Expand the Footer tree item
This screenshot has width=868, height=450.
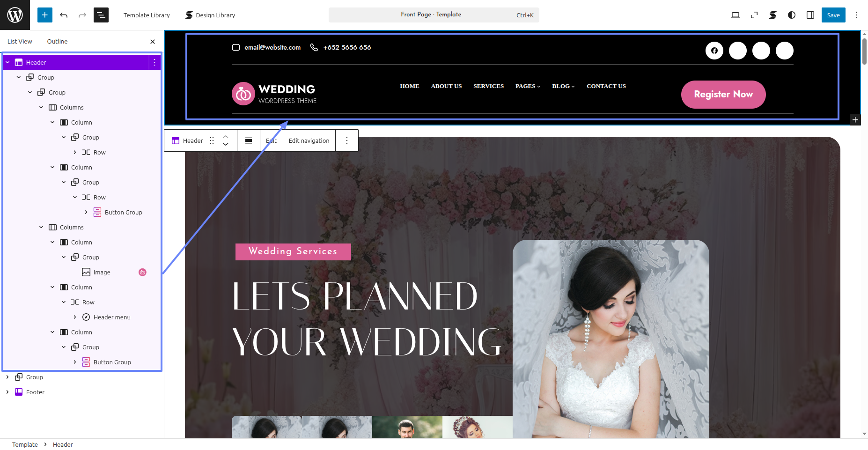tap(7, 392)
